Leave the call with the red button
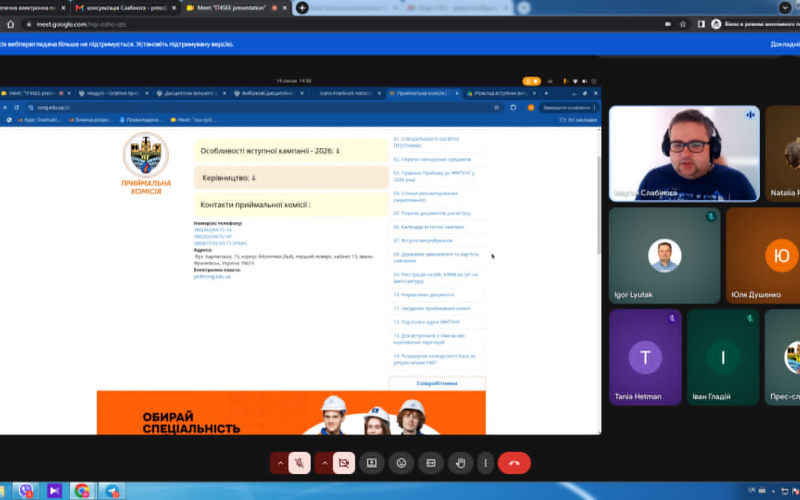 click(514, 463)
